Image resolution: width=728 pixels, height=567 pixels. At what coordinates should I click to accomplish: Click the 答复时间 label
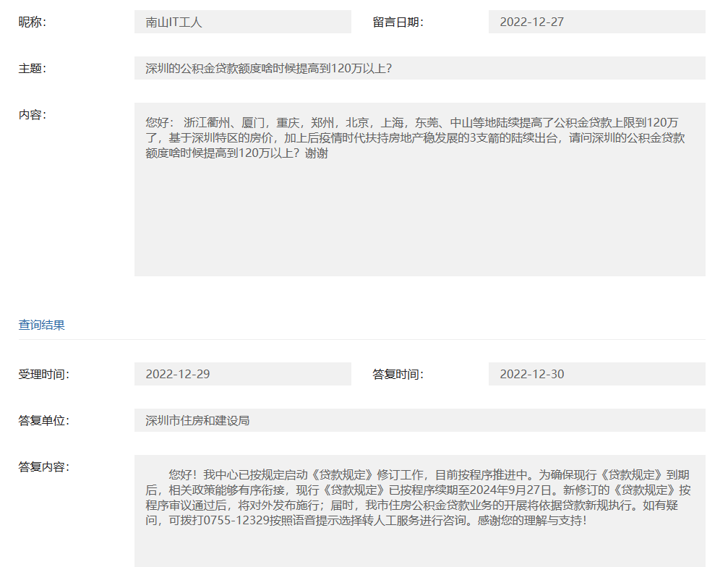[398, 374]
